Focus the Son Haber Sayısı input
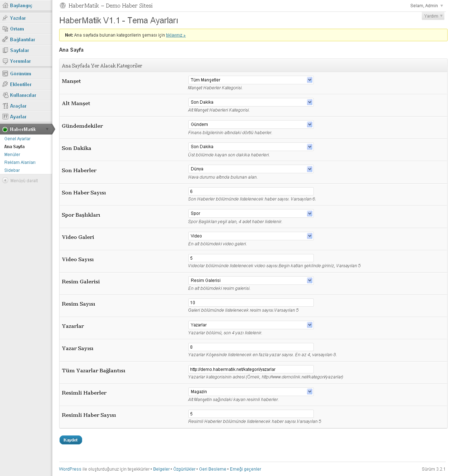 tap(251, 191)
